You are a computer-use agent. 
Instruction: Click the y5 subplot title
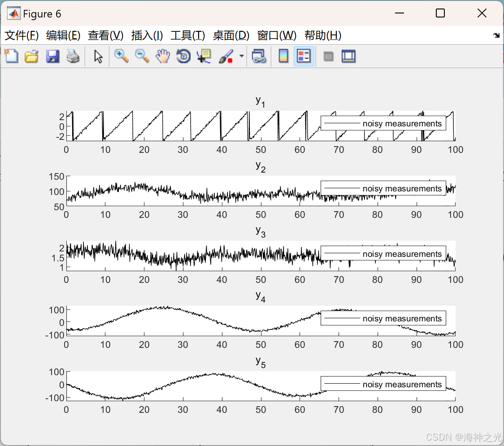(261, 362)
